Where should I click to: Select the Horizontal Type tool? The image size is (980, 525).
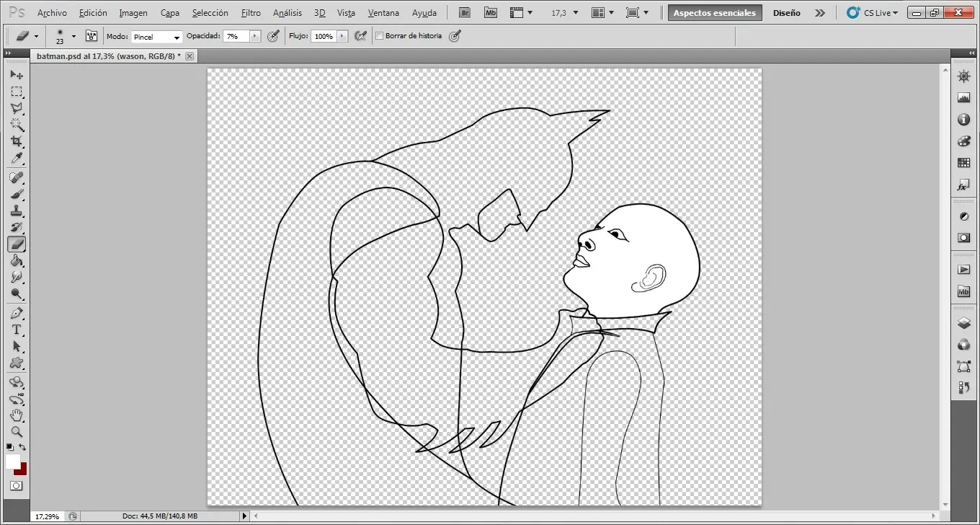coord(16,330)
